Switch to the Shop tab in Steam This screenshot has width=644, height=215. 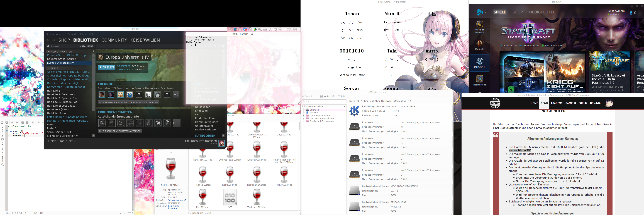pos(64,40)
